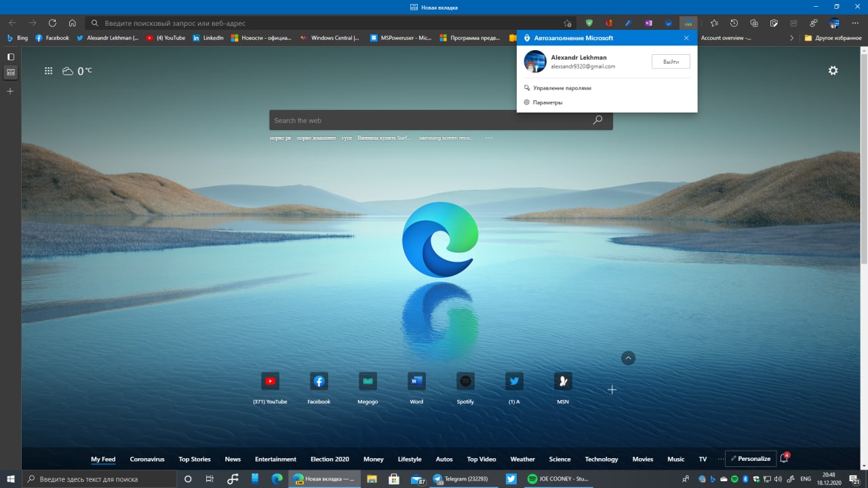Show more feed categories ellipsis
The height and width of the screenshot is (488, 868).
721,459
